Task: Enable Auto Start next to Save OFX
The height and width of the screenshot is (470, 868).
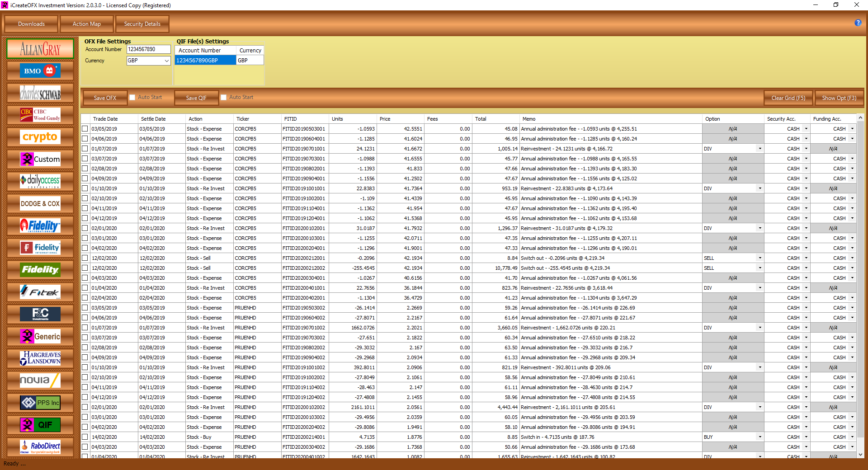Action: (x=132, y=97)
